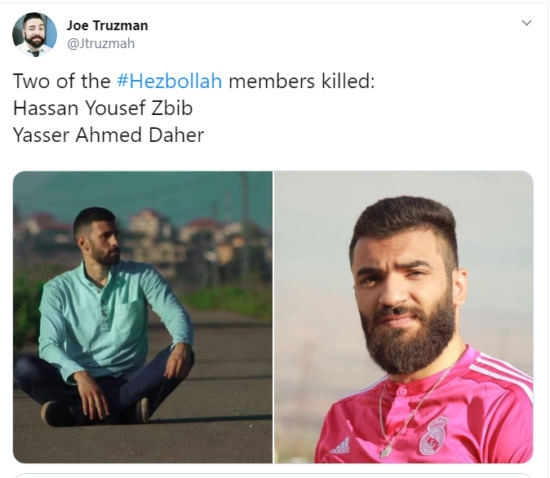
Task: Click the necklace pendant in right photo
Action: pos(386,451)
